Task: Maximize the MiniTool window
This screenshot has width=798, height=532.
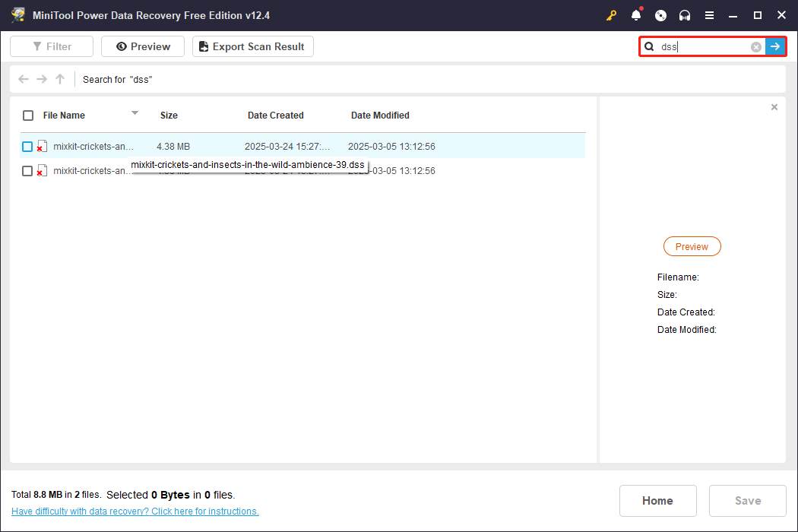Action: [x=757, y=15]
